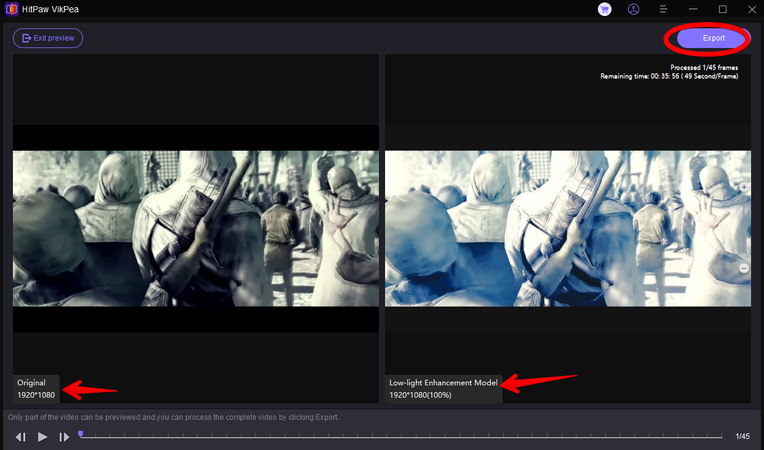Maximize the HitPaw VikPea window
The image size is (764, 450).
click(723, 9)
